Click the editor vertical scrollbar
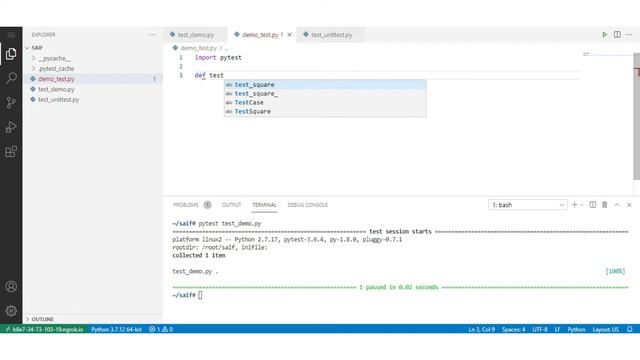 pyautogui.click(x=636, y=116)
